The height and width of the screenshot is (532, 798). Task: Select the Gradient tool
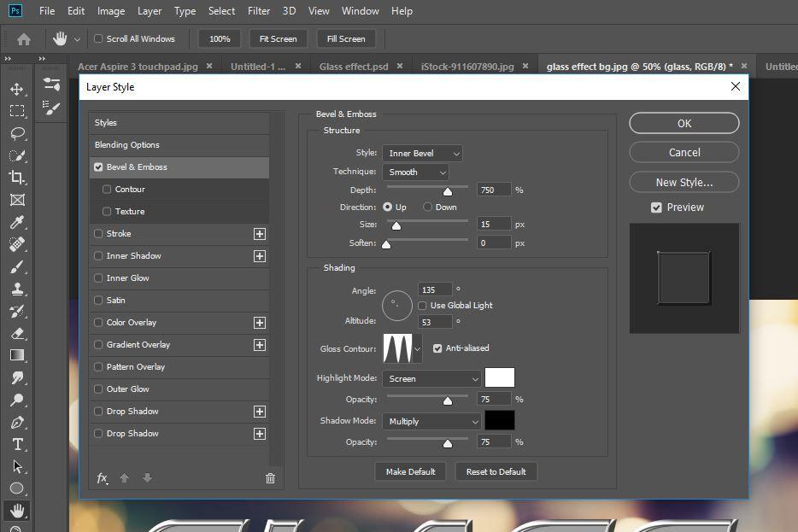tap(17, 355)
